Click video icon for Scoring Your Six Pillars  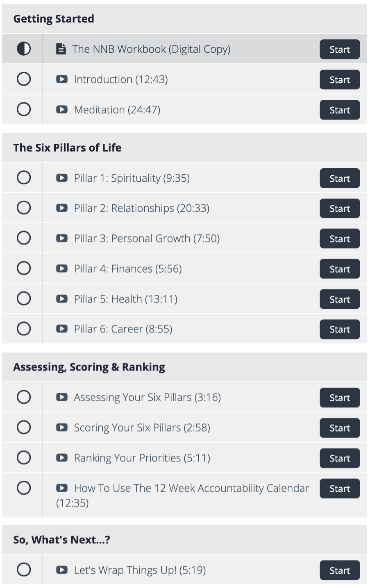(x=62, y=428)
